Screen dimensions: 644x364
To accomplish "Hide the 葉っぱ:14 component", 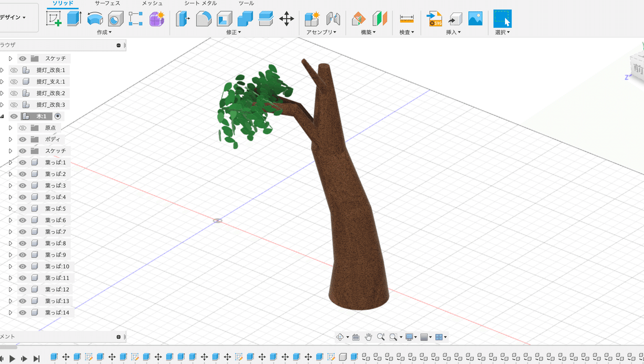I will coord(23,312).
